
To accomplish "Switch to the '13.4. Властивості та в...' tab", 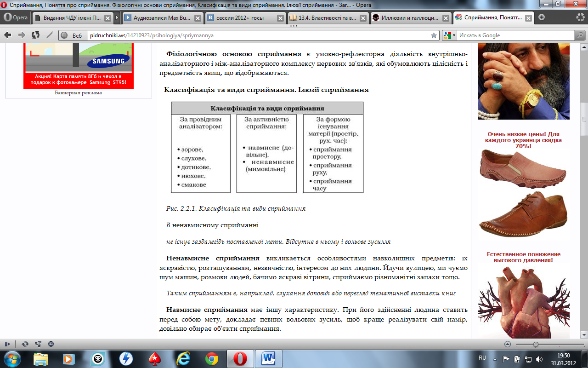I will click(x=328, y=18).
